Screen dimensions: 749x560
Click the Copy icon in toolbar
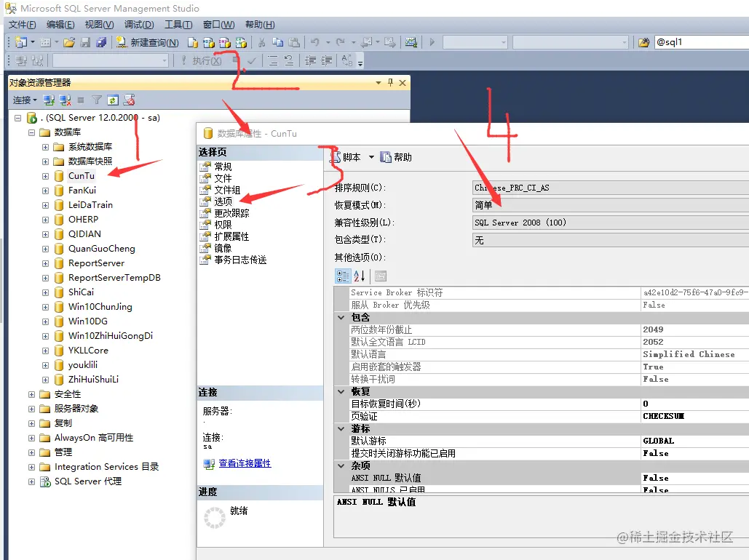click(277, 42)
